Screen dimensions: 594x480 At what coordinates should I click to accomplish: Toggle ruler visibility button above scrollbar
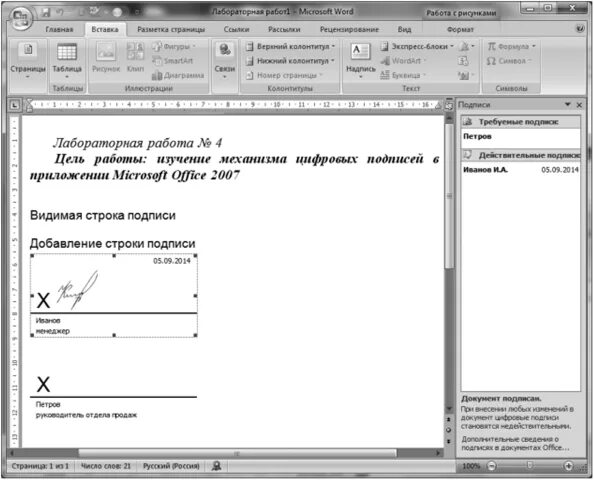tap(449, 106)
